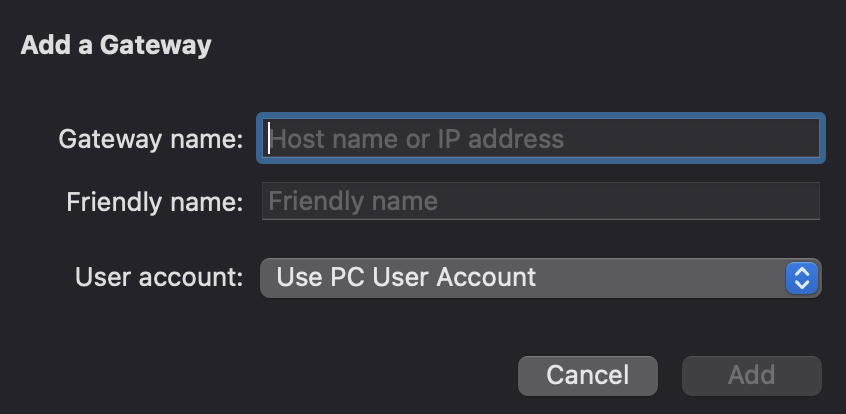The height and width of the screenshot is (414, 846).
Task: Select the 'Use PC User Account' popup text
Action: tap(406, 277)
